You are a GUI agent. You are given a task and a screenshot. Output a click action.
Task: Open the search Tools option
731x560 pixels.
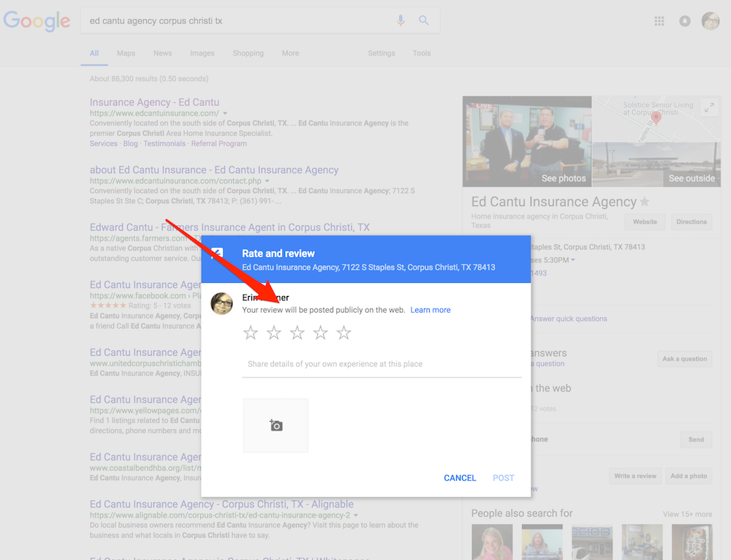pos(422,53)
